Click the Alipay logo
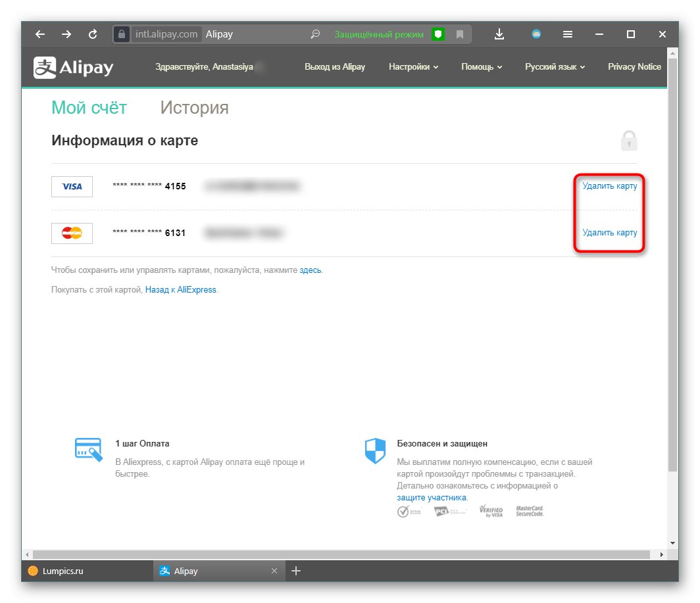 click(x=73, y=67)
